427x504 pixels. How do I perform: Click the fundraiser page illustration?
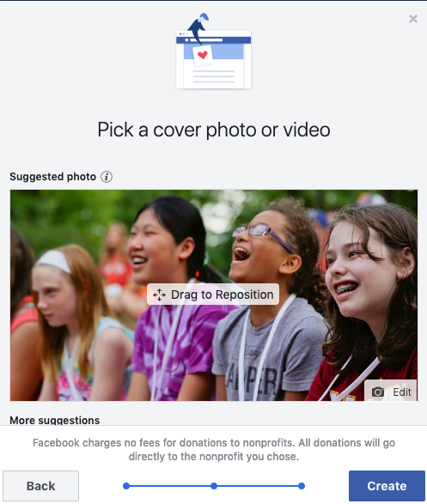(x=213, y=52)
